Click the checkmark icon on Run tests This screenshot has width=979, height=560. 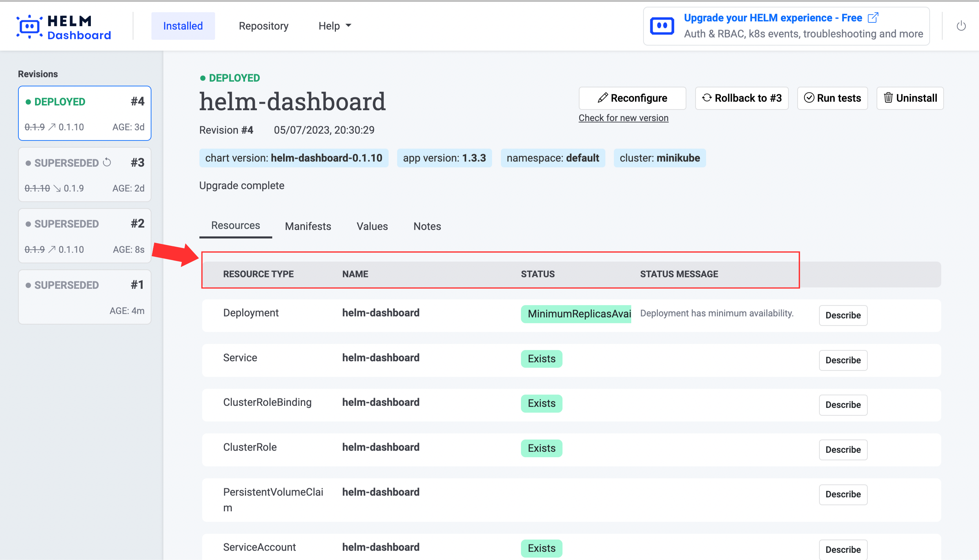tap(809, 98)
